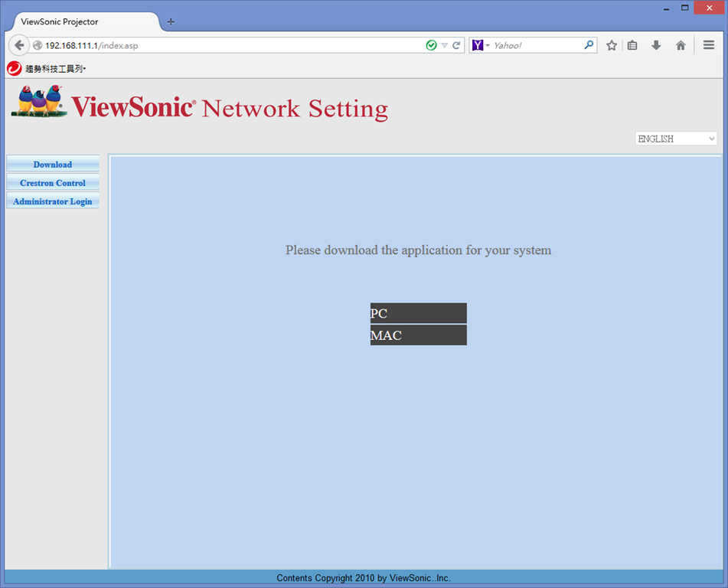Image resolution: width=728 pixels, height=588 pixels.
Task: Reload the page with the refresh icon
Action: (x=456, y=45)
